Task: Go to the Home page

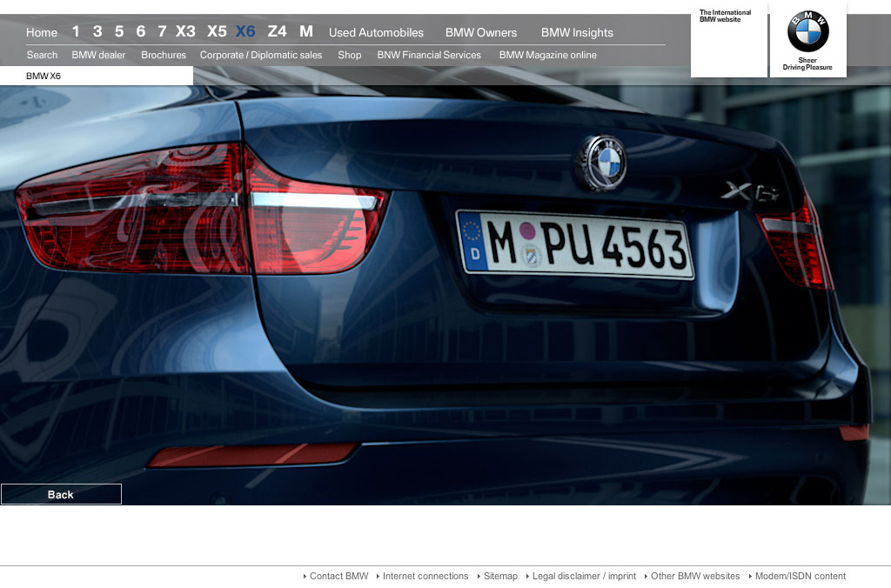Action: click(x=42, y=32)
